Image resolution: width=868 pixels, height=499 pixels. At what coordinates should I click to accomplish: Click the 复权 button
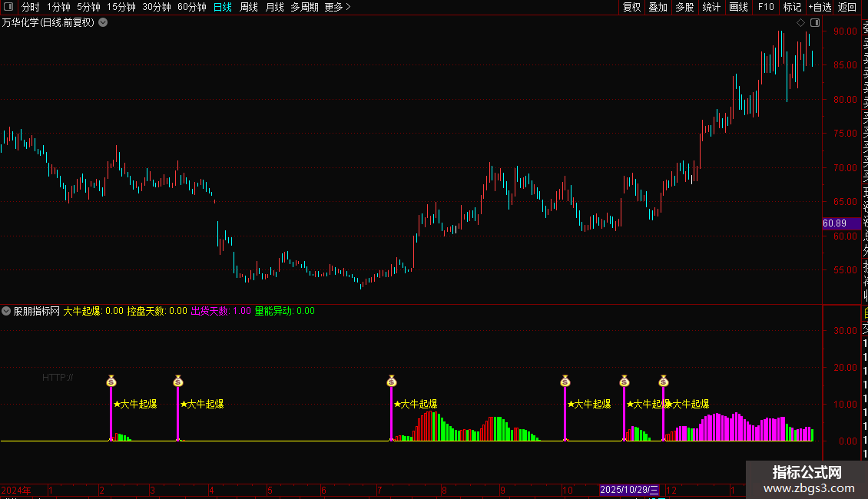[631, 7]
